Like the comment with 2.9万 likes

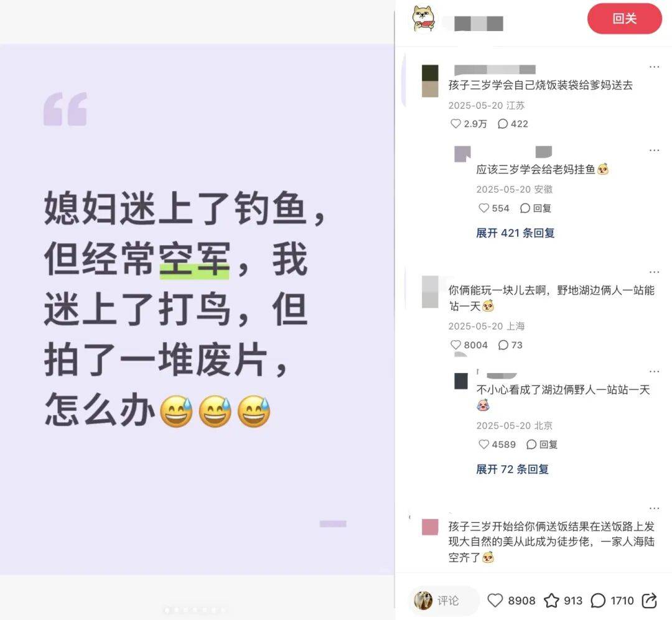455,124
